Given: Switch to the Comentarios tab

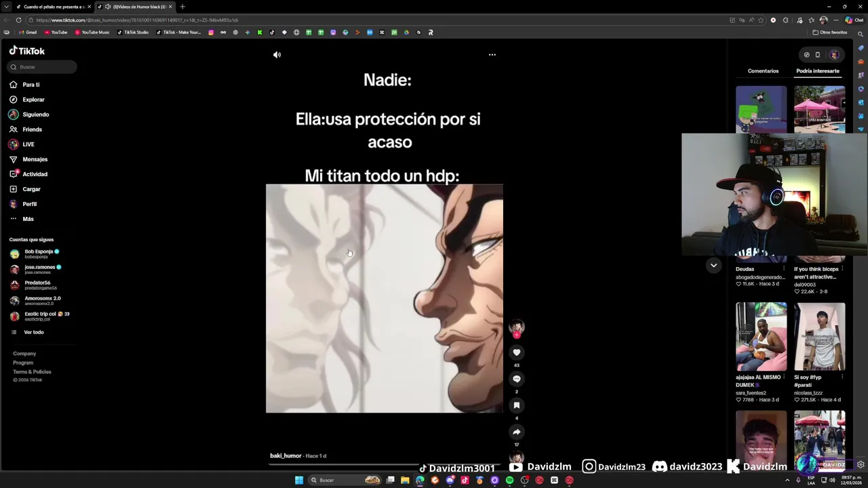Looking at the screenshot, I should pyautogui.click(x=763, y=71).
